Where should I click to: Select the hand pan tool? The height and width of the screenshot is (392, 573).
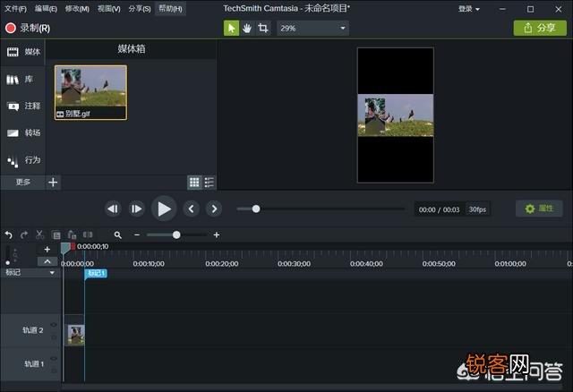point(247,28)
